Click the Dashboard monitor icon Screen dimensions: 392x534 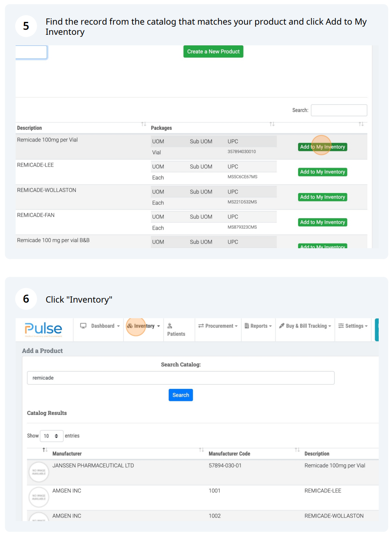[83, 326]
